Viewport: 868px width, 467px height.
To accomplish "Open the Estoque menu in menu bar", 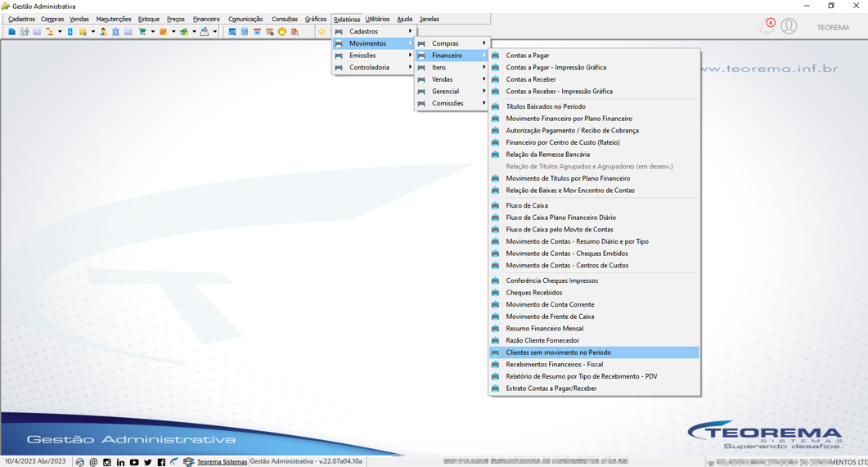I will coord(148,20).
